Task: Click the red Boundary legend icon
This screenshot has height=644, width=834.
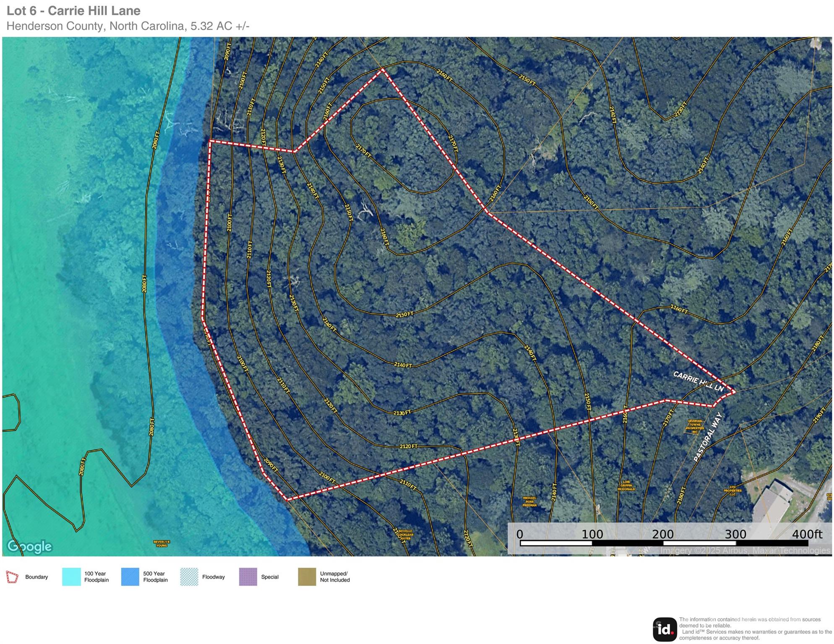Action: [x=12, y=577]
